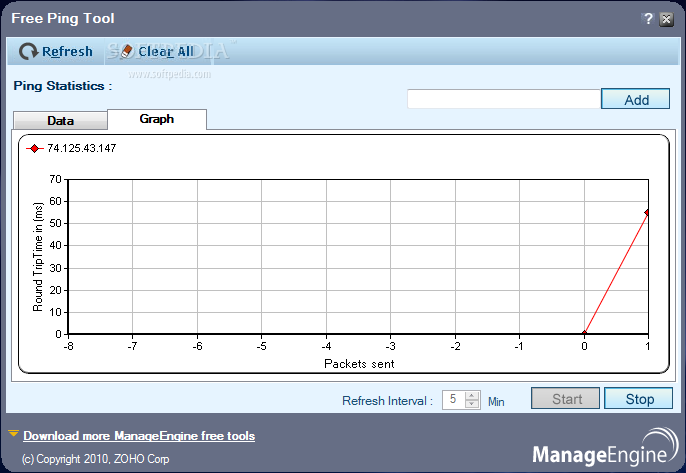Click the -8 value on x-axis
Image resolution: width=686 pixels, height=473 pixels.
pos(68,346)
